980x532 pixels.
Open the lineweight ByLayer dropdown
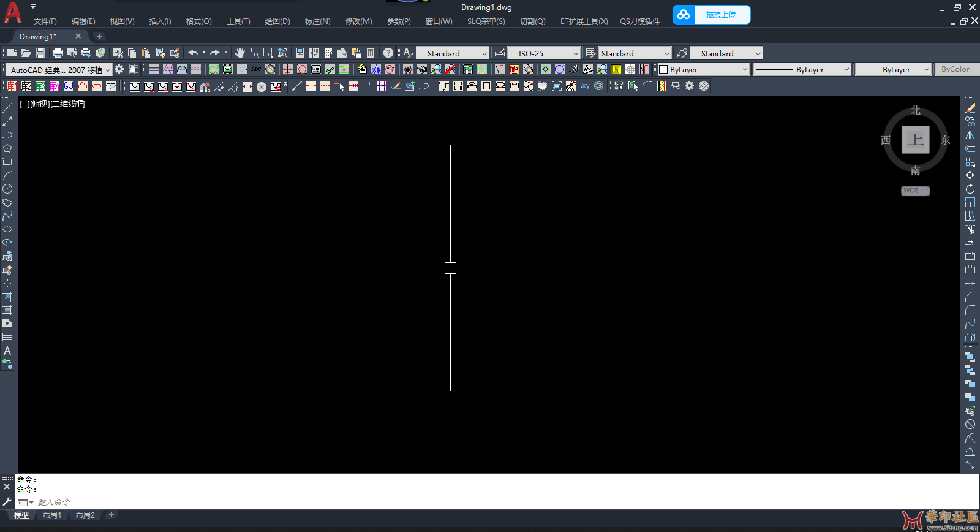click(x=894, y=69)
